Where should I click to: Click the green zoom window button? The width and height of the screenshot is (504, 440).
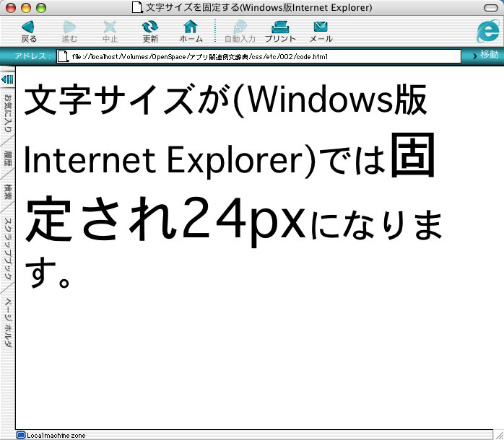41,8
